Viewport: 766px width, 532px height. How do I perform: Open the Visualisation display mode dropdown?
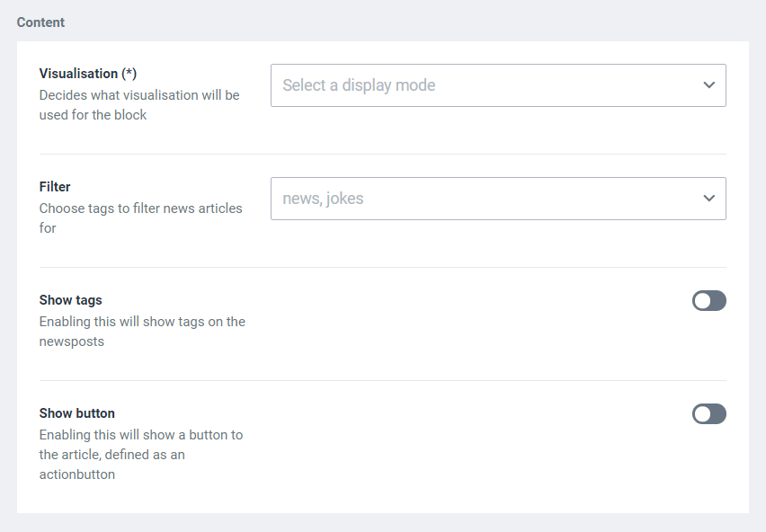point(497,85)
